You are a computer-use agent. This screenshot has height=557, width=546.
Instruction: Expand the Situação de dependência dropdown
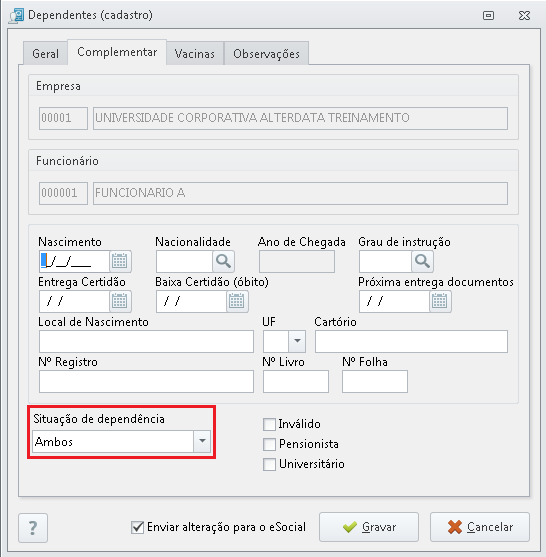point(202,441)
